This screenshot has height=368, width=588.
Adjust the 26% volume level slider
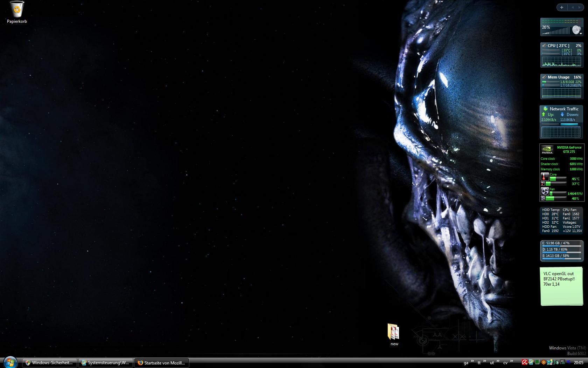point(556,31)
